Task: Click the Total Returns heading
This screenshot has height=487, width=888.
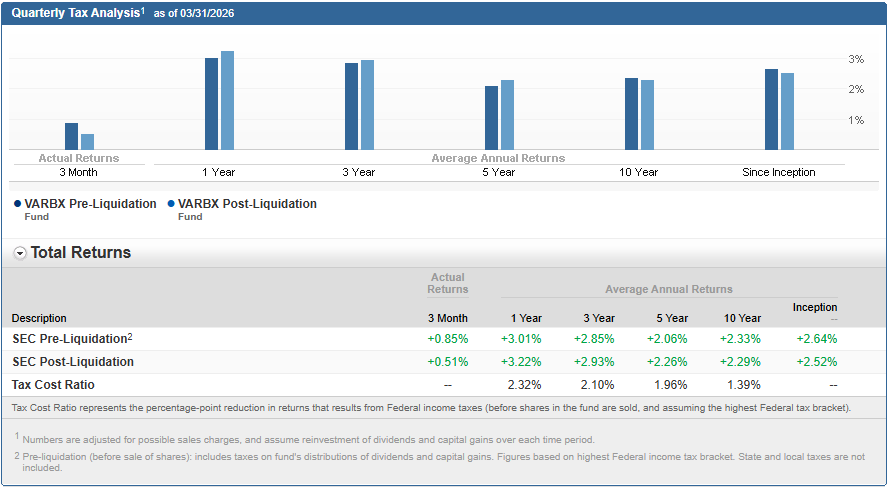Action: (81, 253)
